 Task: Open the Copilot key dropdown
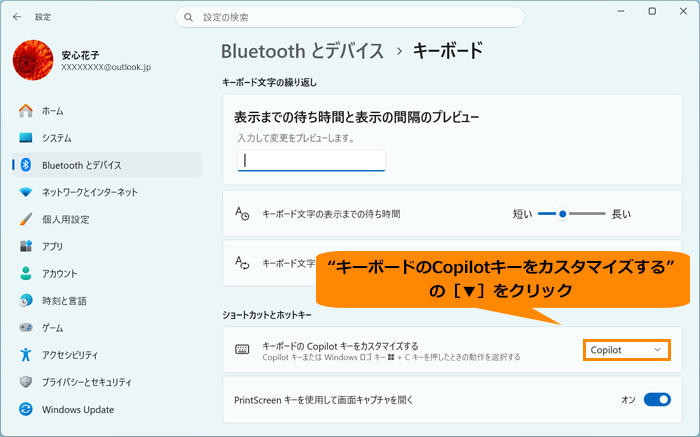[626, 350]
